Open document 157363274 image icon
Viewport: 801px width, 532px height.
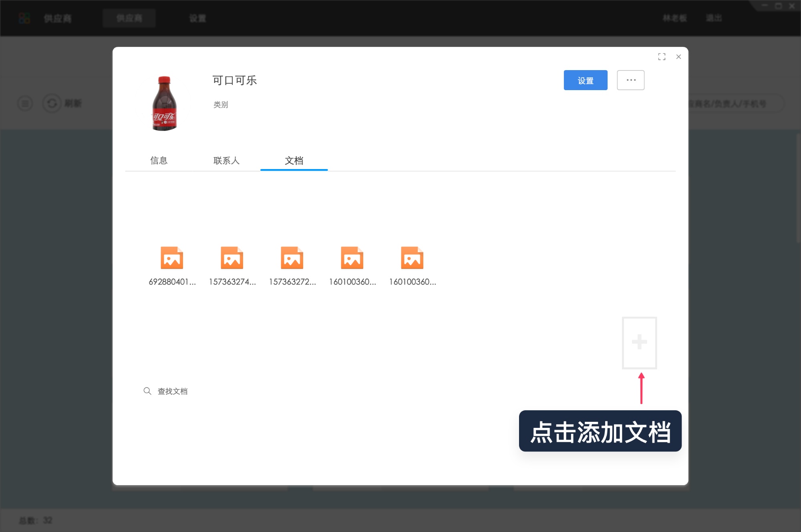(232, 258)
